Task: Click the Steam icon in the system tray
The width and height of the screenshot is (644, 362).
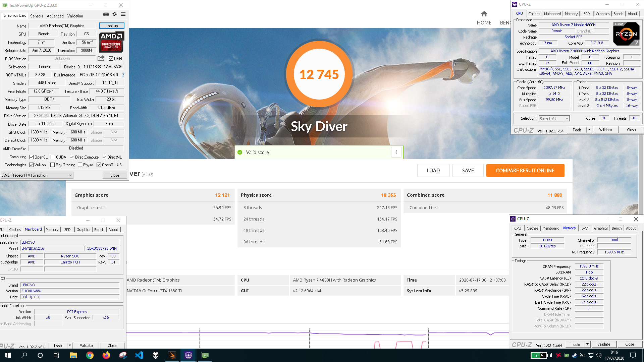Action: click(574, 355)
